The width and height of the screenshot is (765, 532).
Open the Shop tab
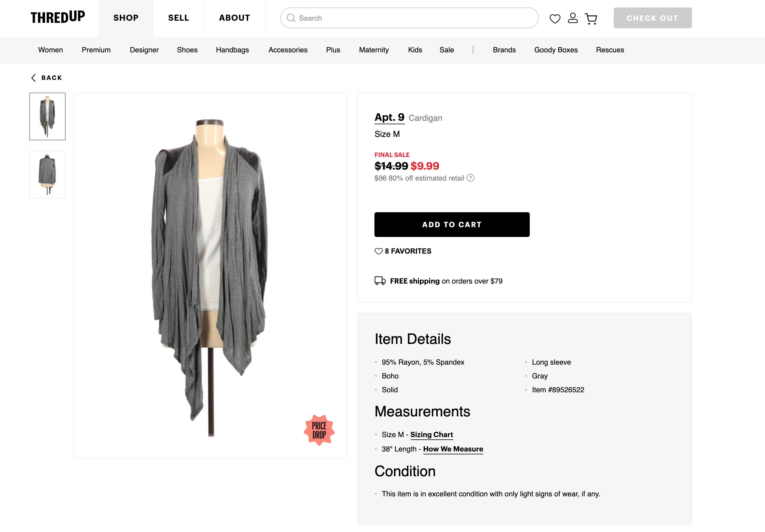[x=126, y=18]
